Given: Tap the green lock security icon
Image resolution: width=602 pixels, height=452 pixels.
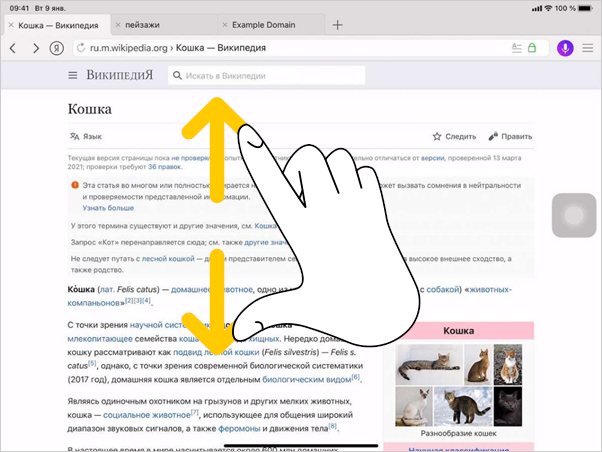Looking at the screenshot, I should point(532,48).
